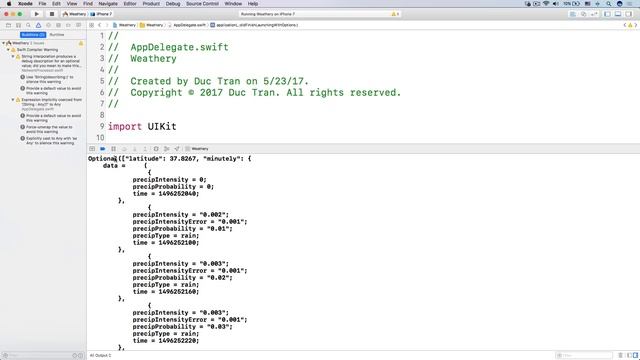Choose the Weathery scheme selector
Viewport: 640px width, 360px height.
74,14
